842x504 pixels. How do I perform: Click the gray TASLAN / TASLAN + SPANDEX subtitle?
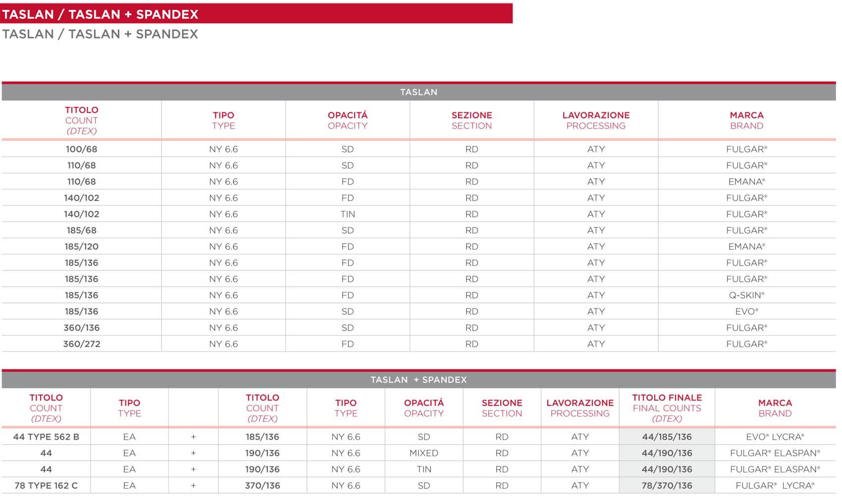coord(100,34)
